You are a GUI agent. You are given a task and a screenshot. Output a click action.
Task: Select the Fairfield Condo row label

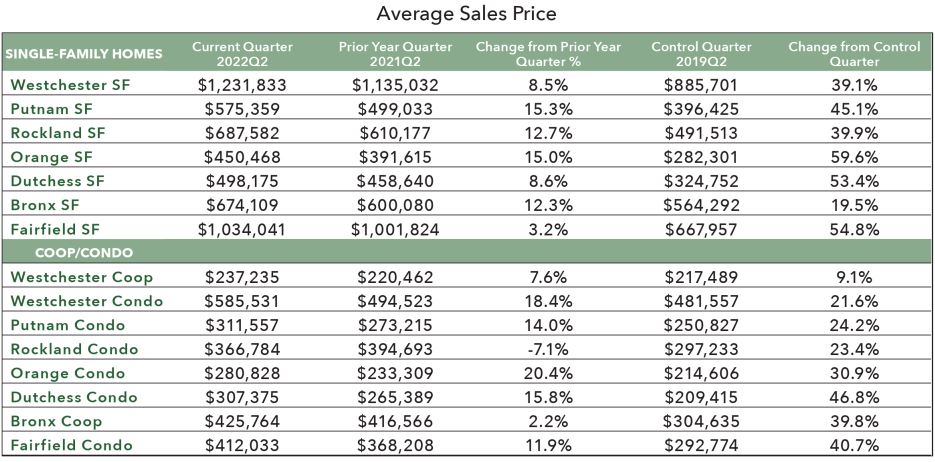[x=72, y=445]
